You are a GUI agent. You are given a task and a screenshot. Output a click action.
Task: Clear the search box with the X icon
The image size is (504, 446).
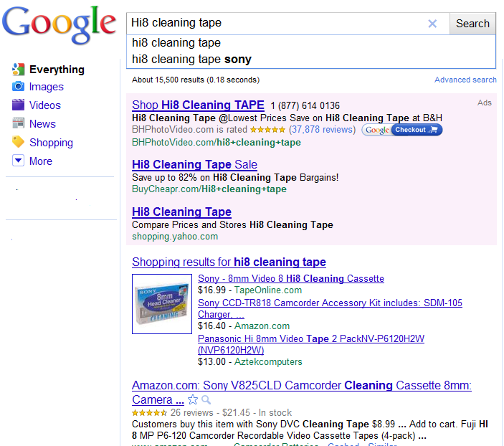(432, 24)
